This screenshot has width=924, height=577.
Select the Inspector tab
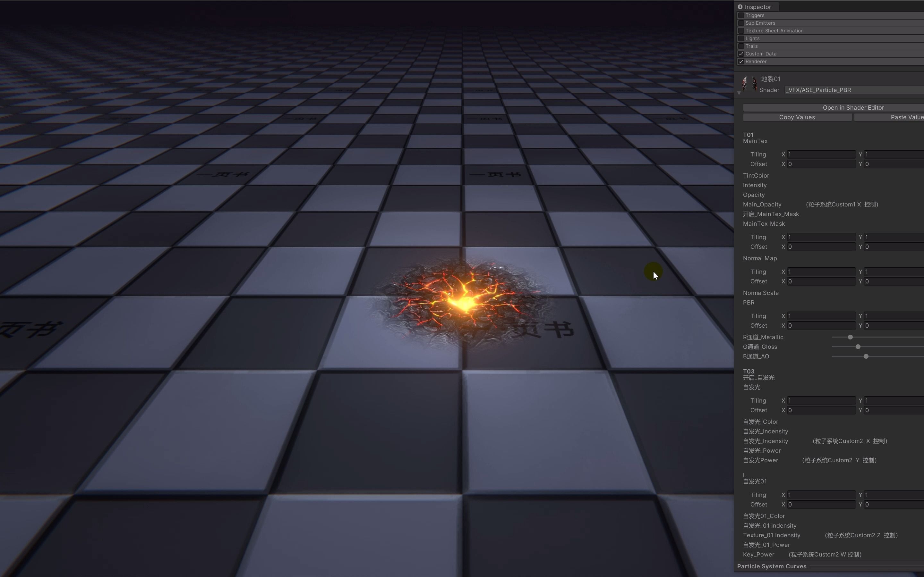click(x=758, y=6)
